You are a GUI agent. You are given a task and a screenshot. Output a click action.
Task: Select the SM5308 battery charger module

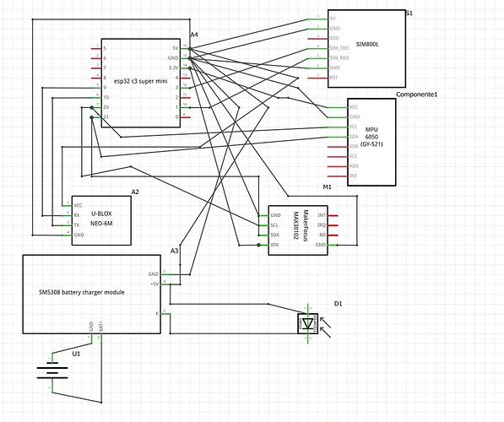92,294
